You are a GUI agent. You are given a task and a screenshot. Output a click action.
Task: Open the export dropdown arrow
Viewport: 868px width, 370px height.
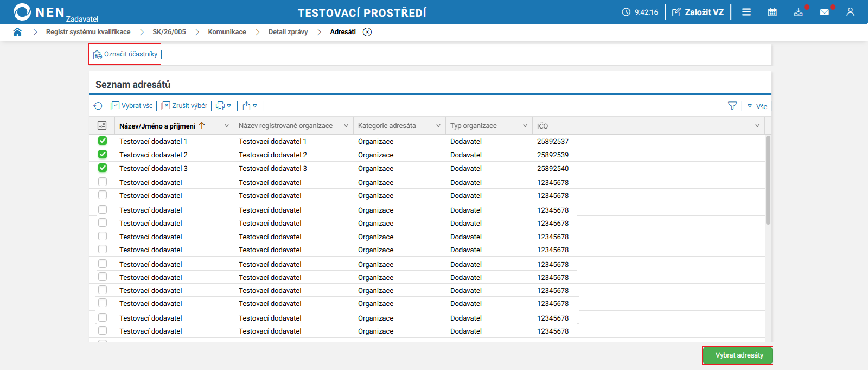pos(255,106)
